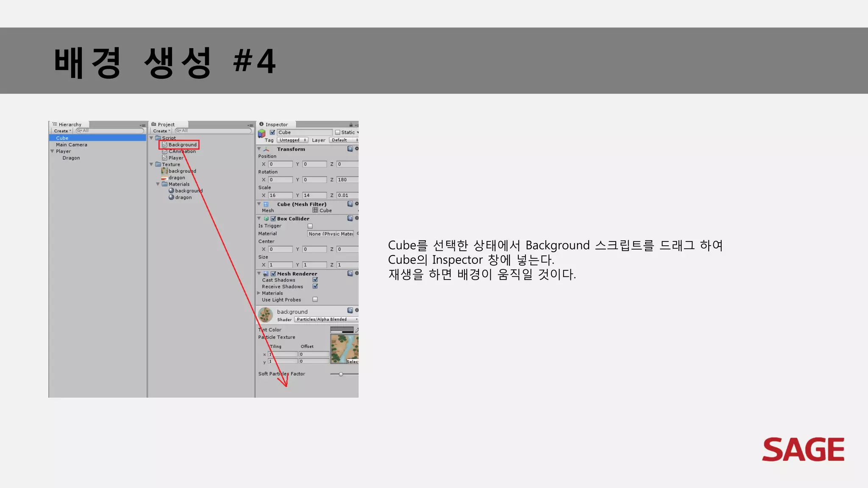Open the Transform component help icon
The height and width of the screenshot is (488, 868).
click(x=350, y=149)
